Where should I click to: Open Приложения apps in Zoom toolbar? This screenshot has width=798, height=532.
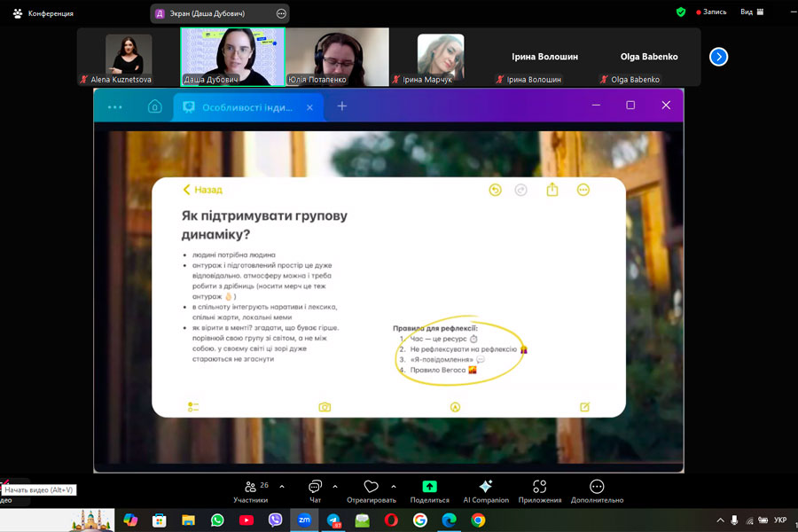pyautogui.click(x=539, y=490)
